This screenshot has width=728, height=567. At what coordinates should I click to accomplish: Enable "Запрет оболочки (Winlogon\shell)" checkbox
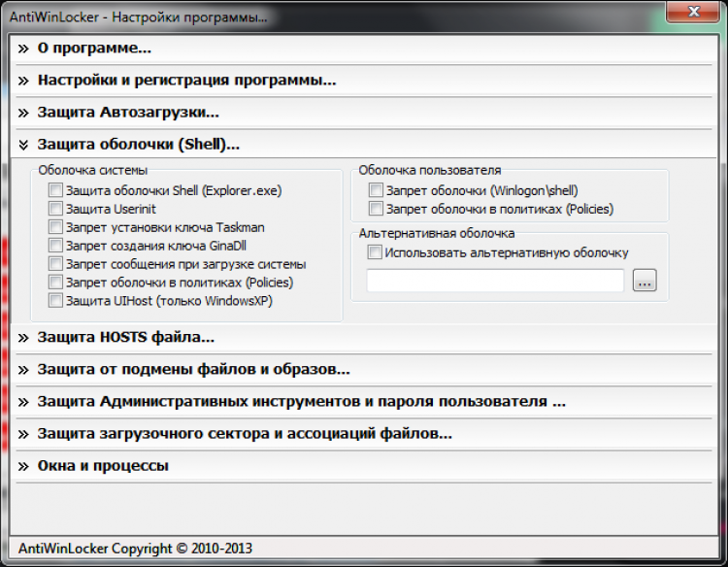pos(376,190)
